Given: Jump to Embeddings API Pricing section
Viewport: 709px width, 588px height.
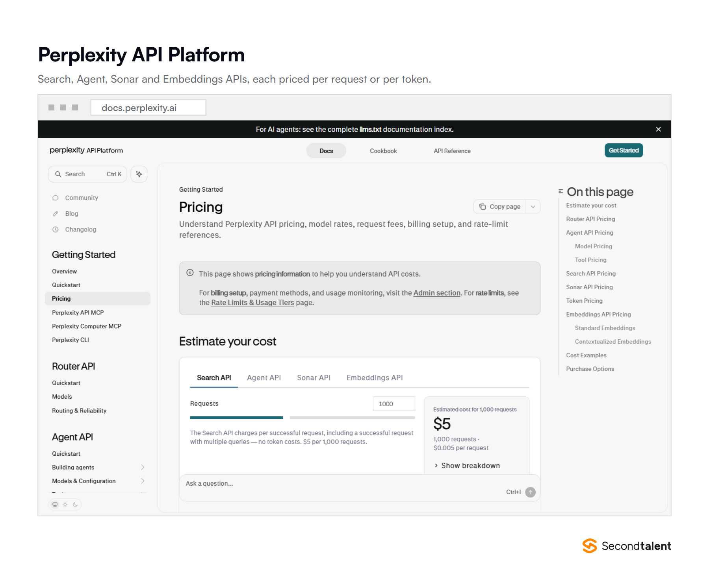Looking at the screenshot, I should click(x=598, y=314).
